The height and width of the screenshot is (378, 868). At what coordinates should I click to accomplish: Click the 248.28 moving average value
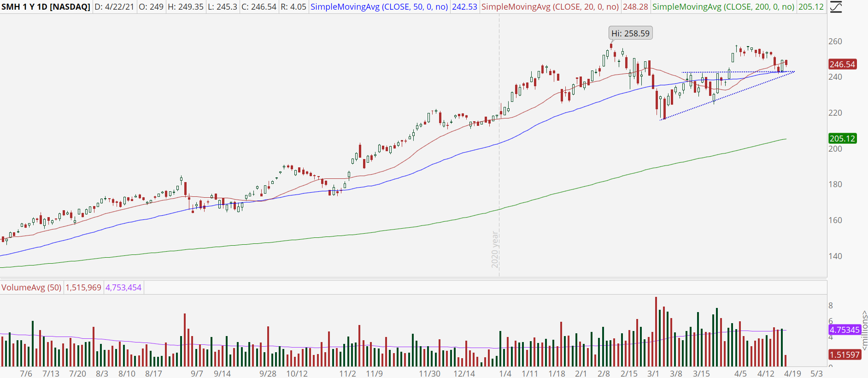pyautogui.click(x=635, y=7)
